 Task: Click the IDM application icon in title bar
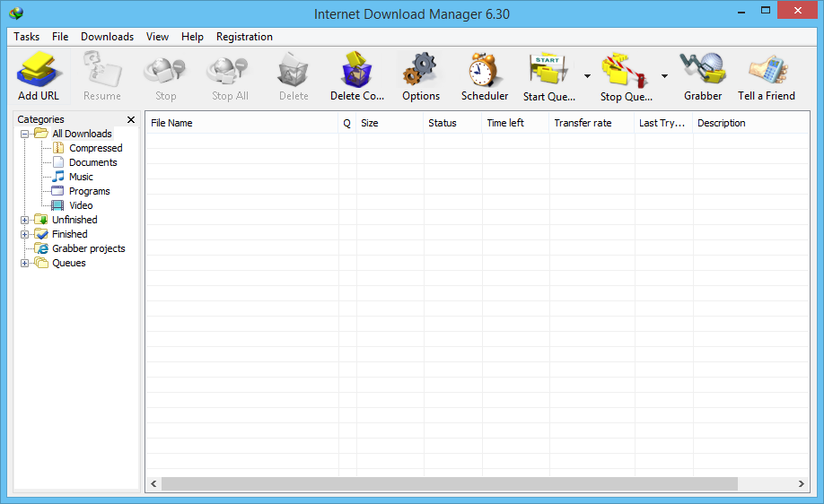pyautogui.click(x=16, y=13)
